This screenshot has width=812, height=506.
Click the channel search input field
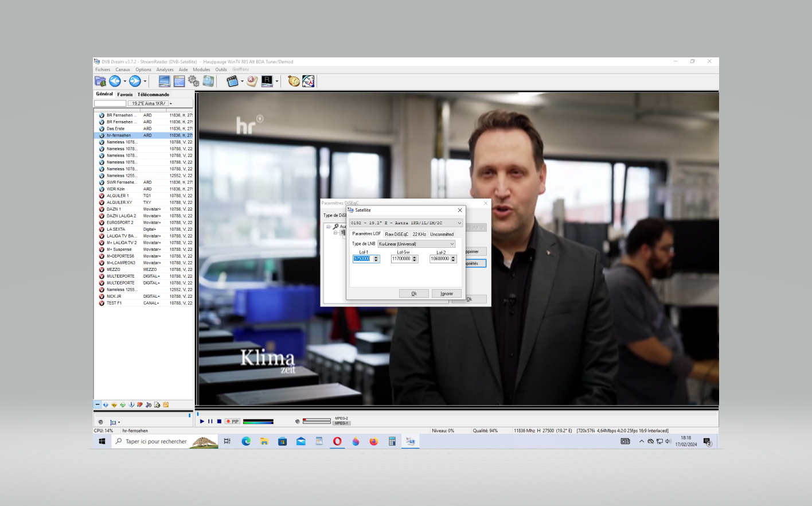110,104
